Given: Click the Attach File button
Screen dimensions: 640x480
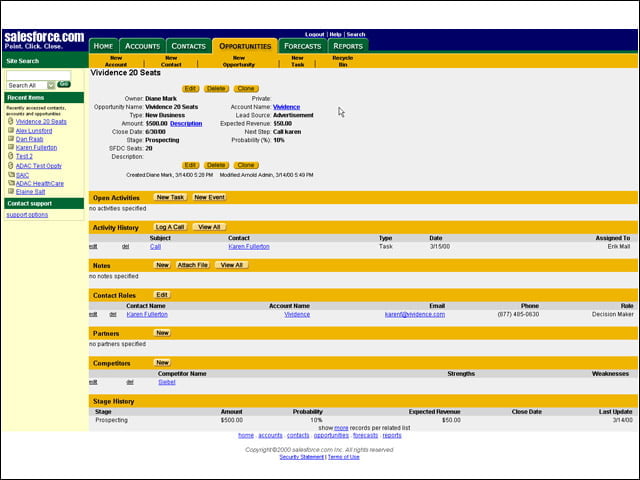Looking at the screenshot, I should tap(193, 265).
